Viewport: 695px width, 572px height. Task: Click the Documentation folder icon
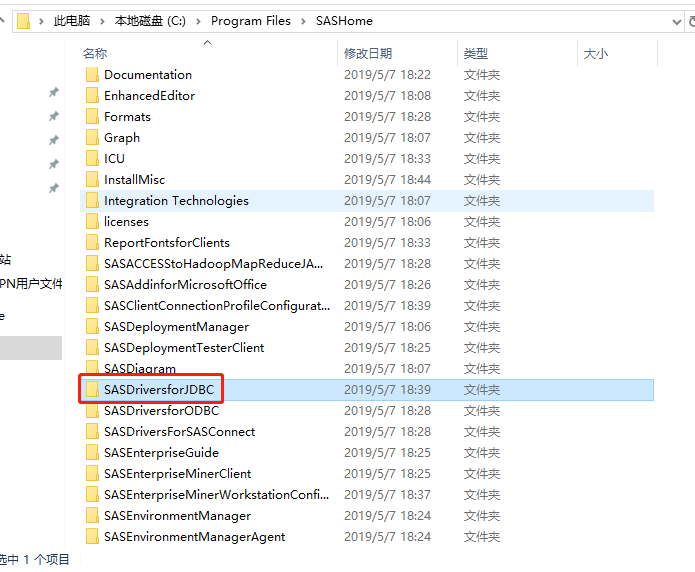coord(92,74)
